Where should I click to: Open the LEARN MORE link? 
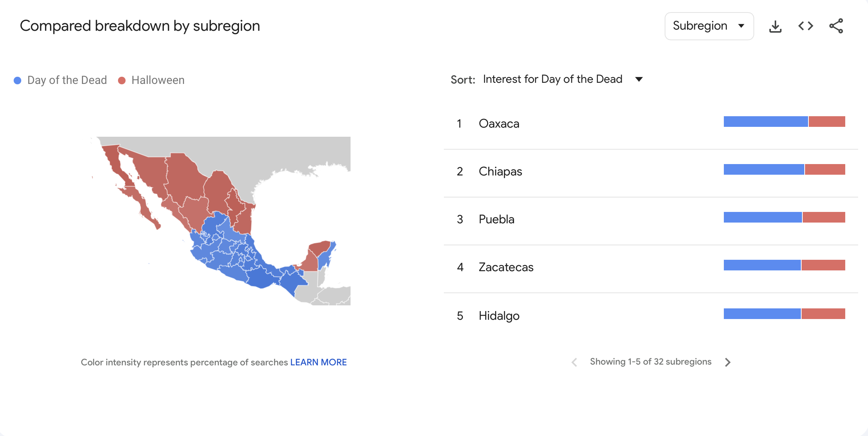click(x=318, y=362)
